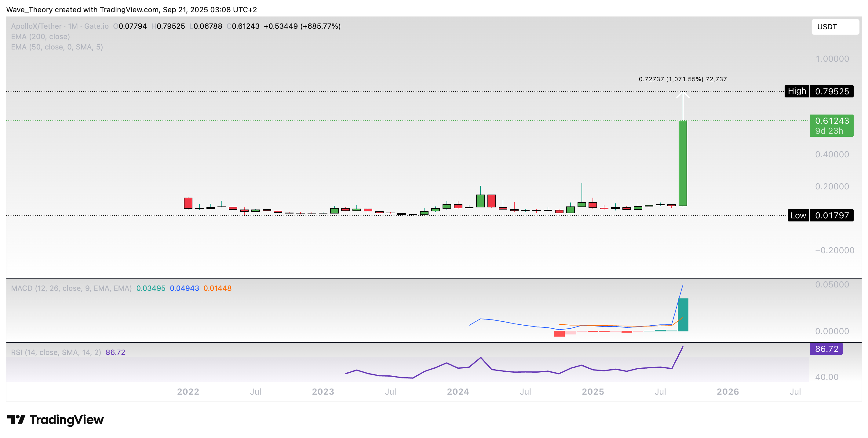Click the price measurement arrow tip at the high
This screenshot has width=868, height=438.
(683, 92)
